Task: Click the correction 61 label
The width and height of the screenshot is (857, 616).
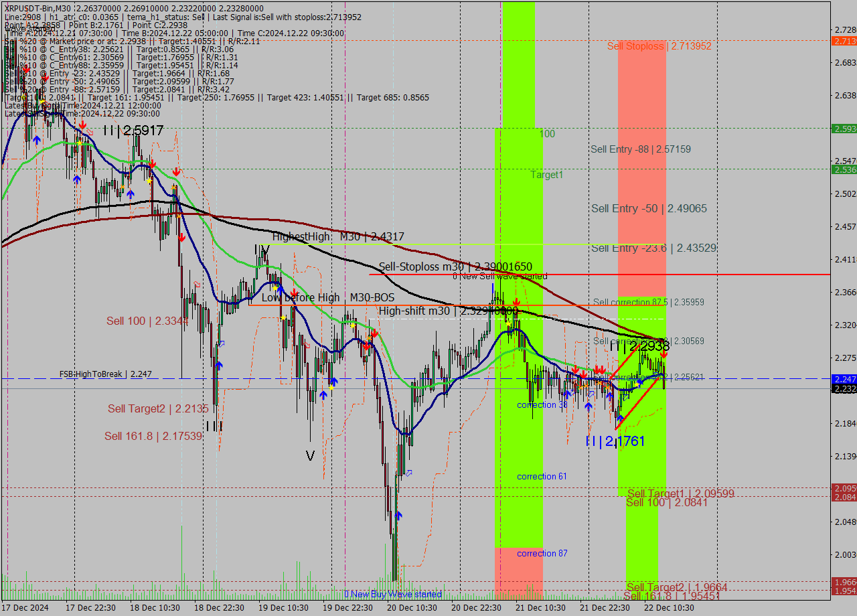Action: (x=542, y=477)
